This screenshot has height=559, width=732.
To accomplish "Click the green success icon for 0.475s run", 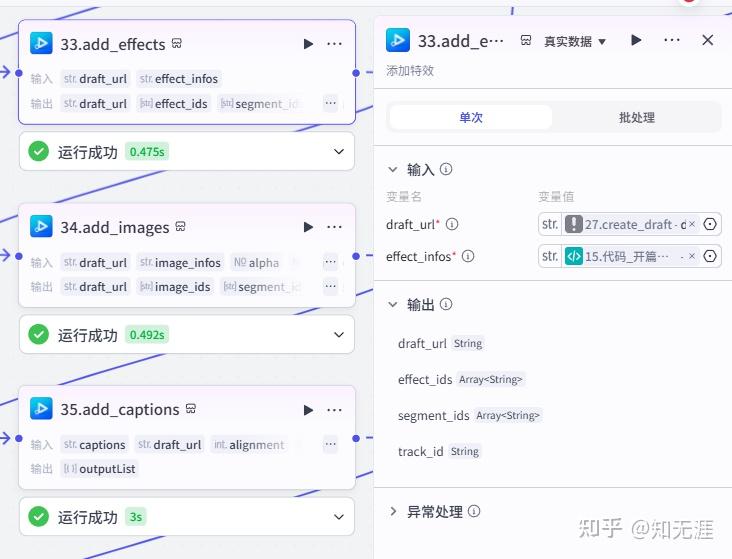I will 38,152.
